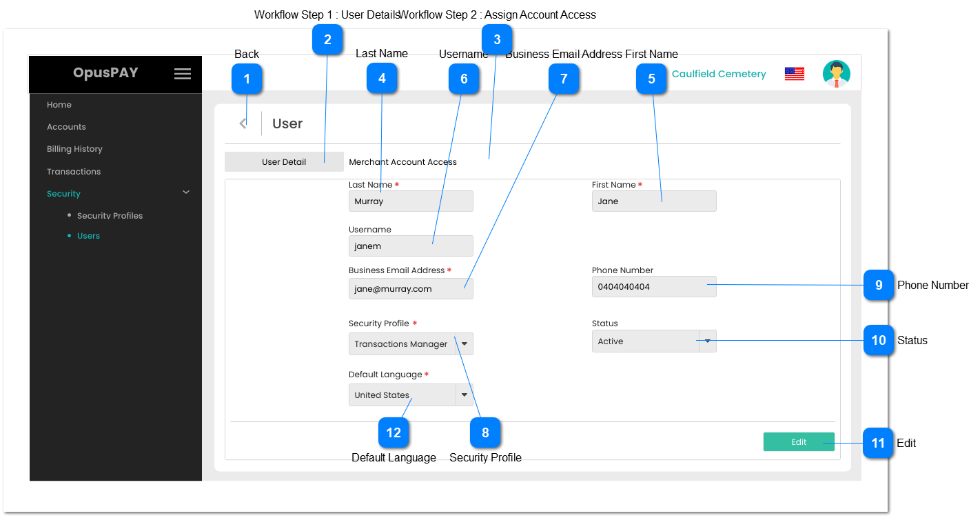Click the back arrow on the User page
This screenshot has width=980, height=518.
coord(243,122)
